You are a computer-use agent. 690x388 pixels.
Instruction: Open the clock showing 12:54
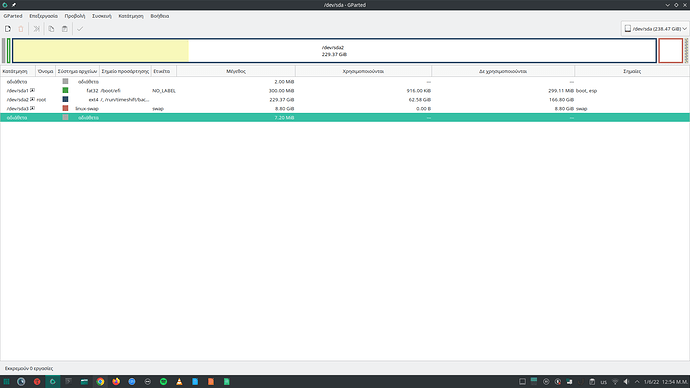(x=665, y=382)
